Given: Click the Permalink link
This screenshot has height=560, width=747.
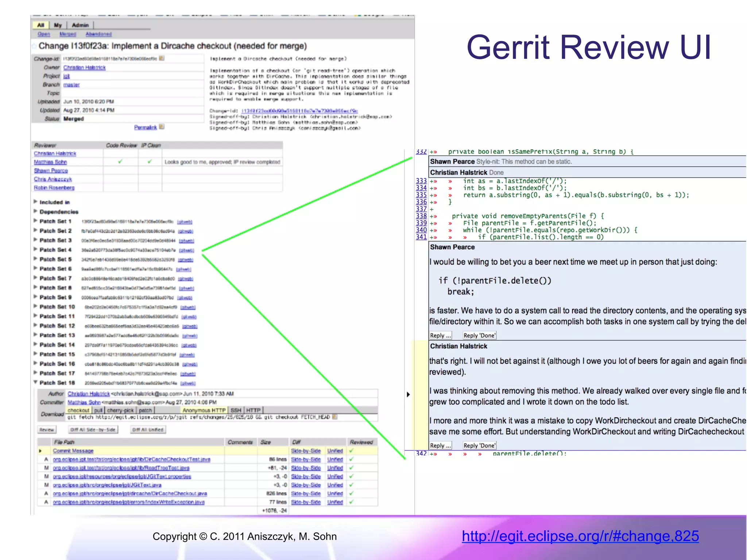Looking at the screenshot, I should 145,127.
